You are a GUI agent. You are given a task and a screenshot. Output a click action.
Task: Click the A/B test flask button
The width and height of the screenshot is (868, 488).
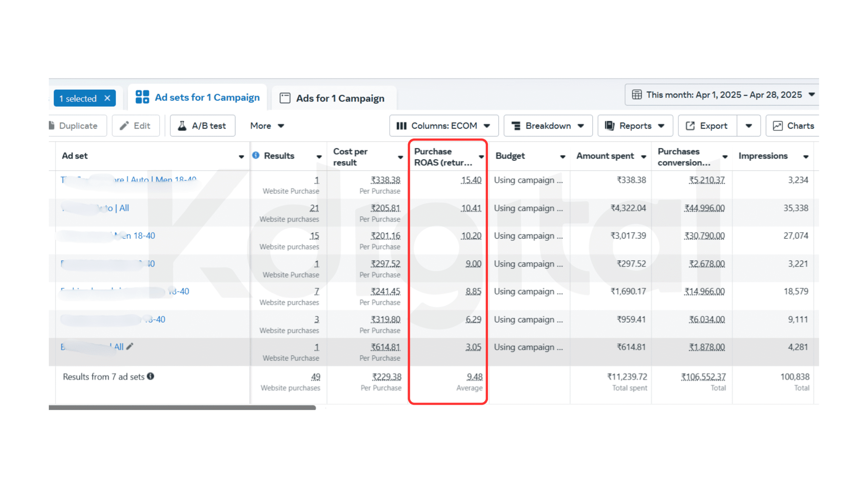(202, 126)
